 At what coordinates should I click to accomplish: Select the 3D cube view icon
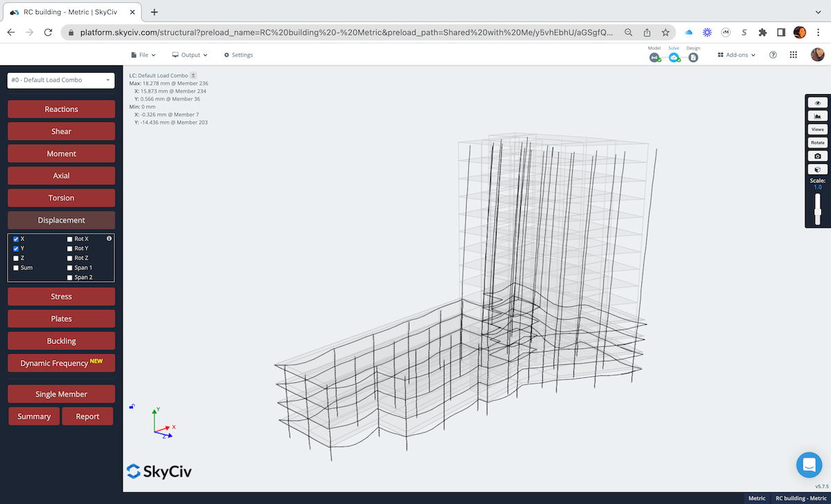[817, 169]
